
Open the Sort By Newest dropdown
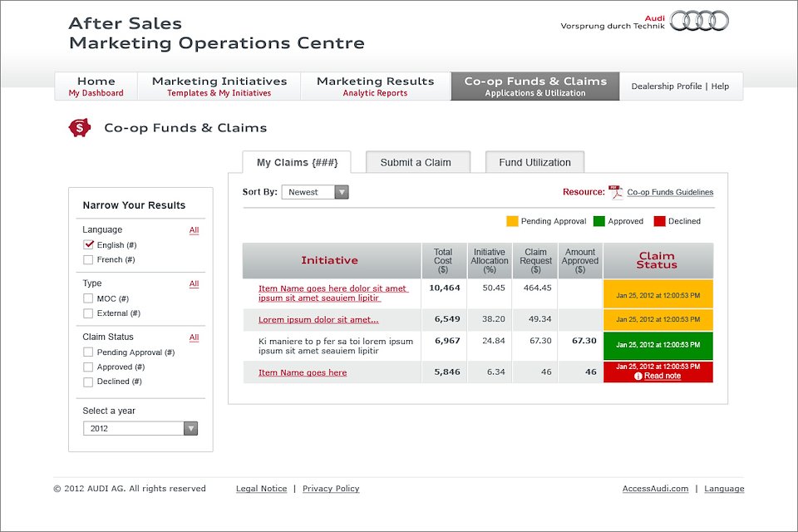click(315, 192)
